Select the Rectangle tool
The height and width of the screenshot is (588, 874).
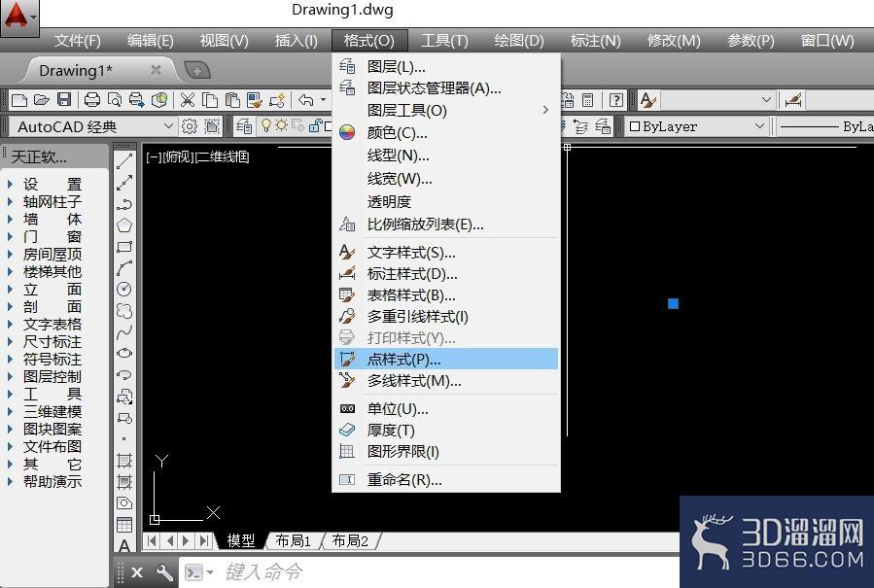point(124,246)
